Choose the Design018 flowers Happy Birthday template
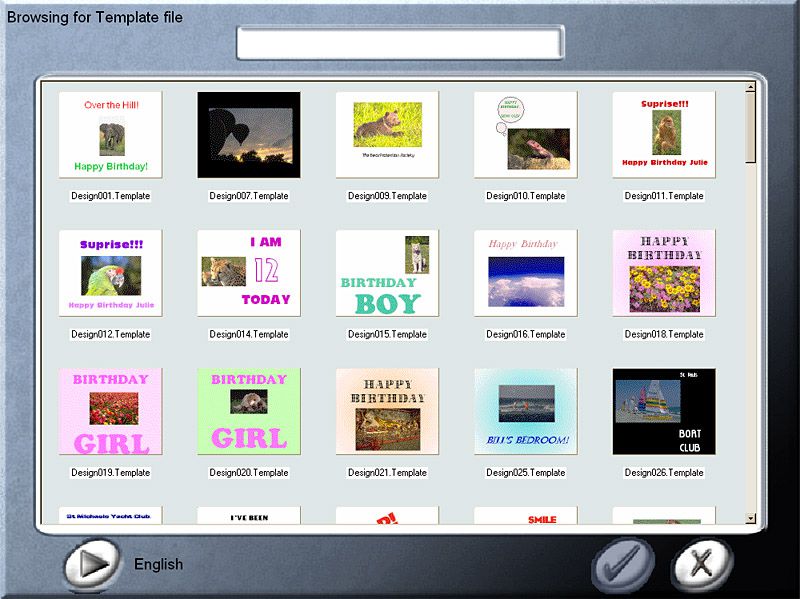 click(664, 273)
